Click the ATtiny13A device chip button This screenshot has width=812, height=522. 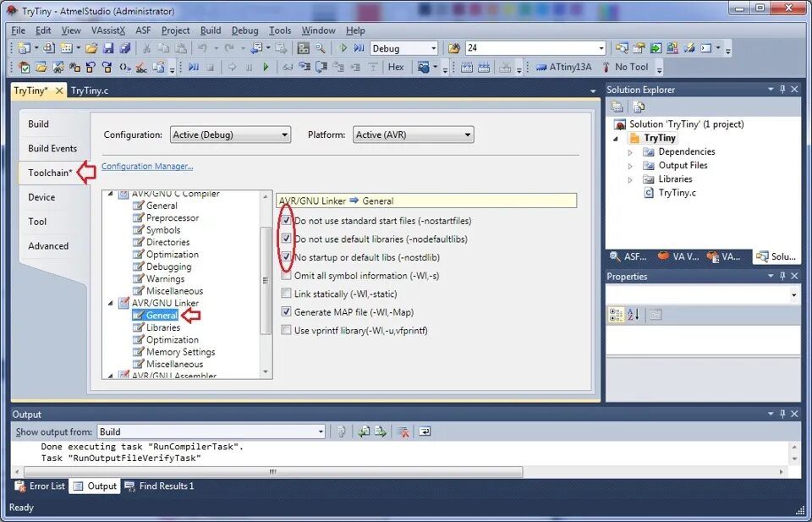click(564, 67)
